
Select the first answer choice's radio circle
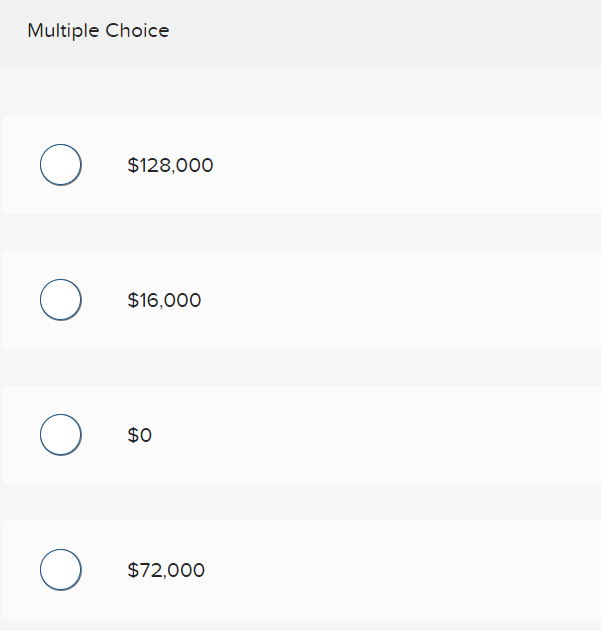coord(60,165)
